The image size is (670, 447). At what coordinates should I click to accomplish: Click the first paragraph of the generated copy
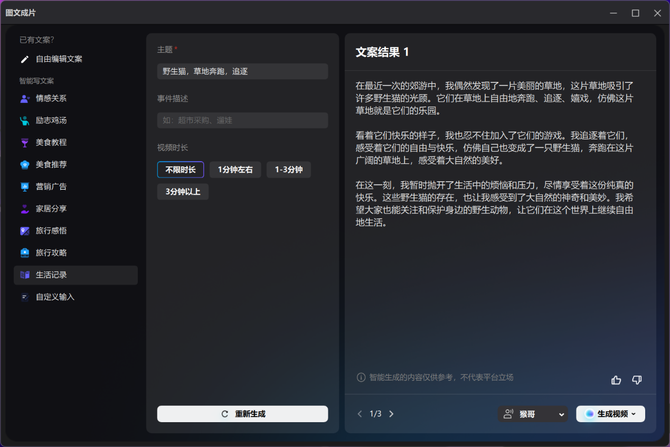click(x=494, y=98)
